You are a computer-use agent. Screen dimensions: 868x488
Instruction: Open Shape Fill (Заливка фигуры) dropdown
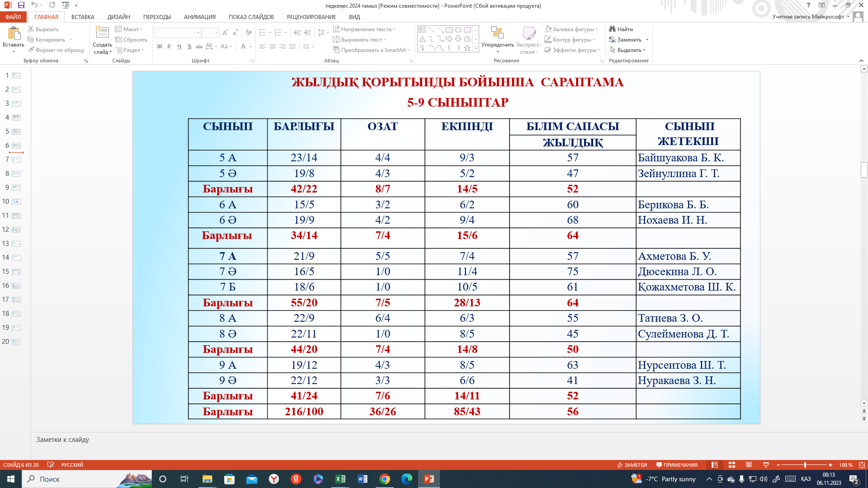(571, 29)
